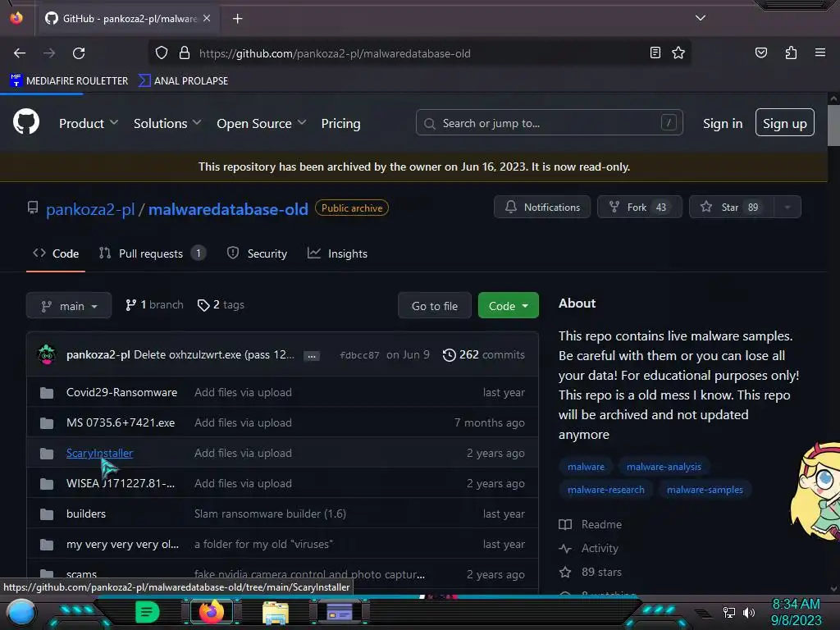Open a new tab with plus button
This screenshot has height=630, width=840.
pos(237,19)
